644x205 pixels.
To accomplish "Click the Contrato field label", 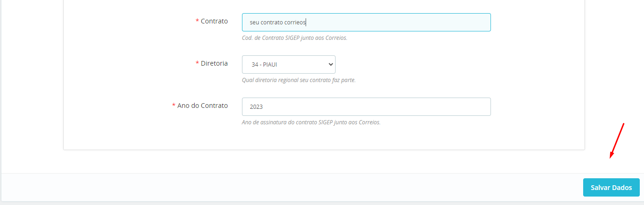I will (x=214, y=21).
